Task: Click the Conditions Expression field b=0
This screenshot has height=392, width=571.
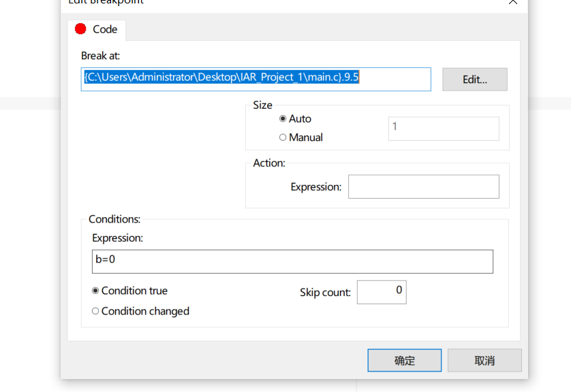Action: pos(292,261)
